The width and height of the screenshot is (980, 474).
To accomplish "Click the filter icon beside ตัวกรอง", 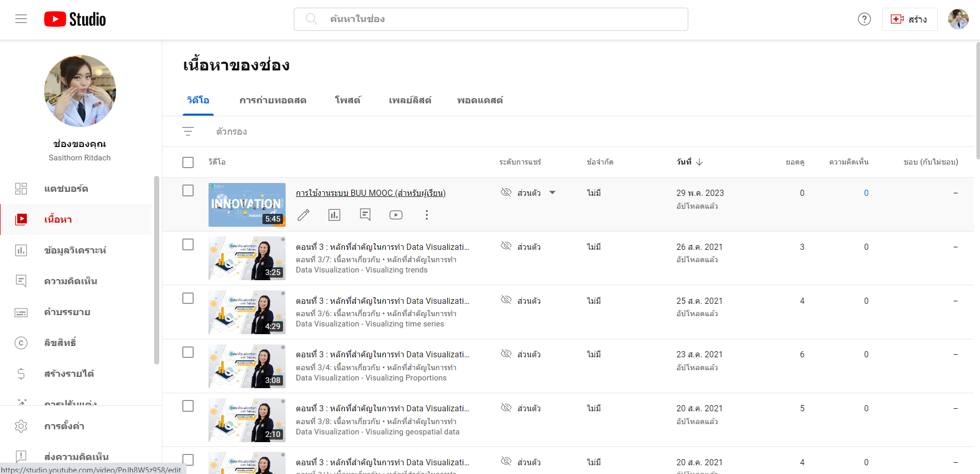I will (188, 132).
